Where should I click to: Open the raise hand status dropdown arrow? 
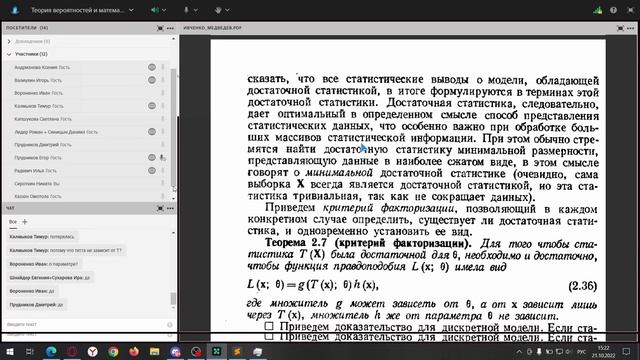227,10
